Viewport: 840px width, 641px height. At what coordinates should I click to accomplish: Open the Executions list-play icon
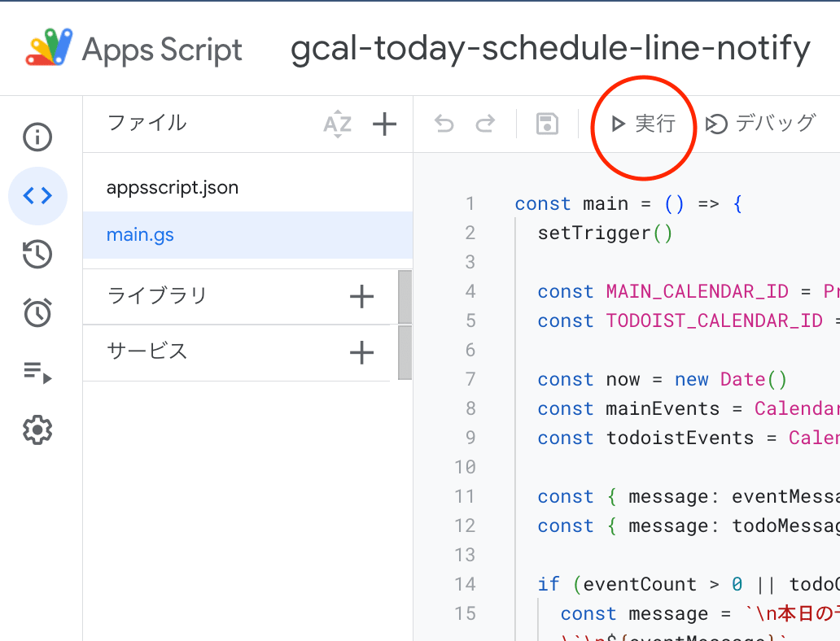click(37, 372)
